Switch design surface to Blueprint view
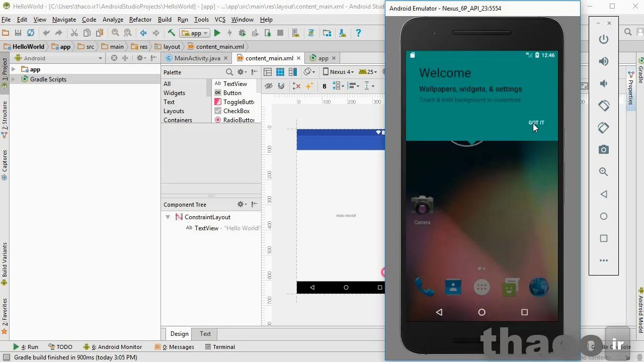 pos(280,72)
